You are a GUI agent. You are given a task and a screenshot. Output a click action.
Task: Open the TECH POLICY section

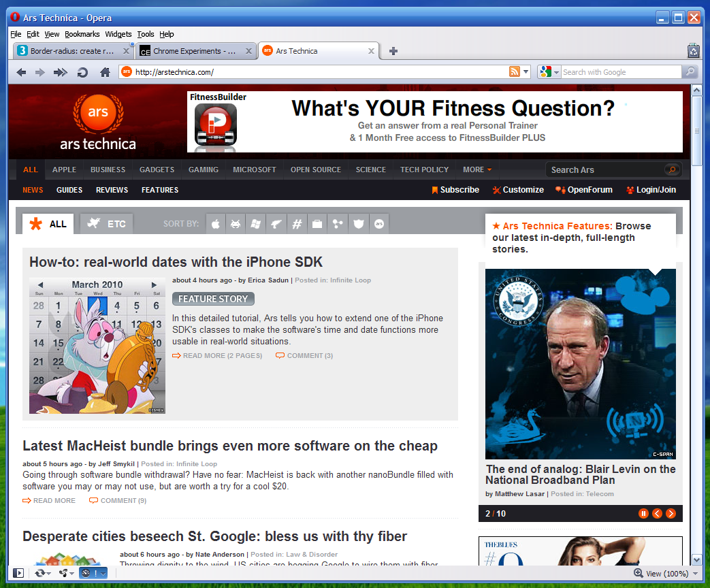point(424,169)
